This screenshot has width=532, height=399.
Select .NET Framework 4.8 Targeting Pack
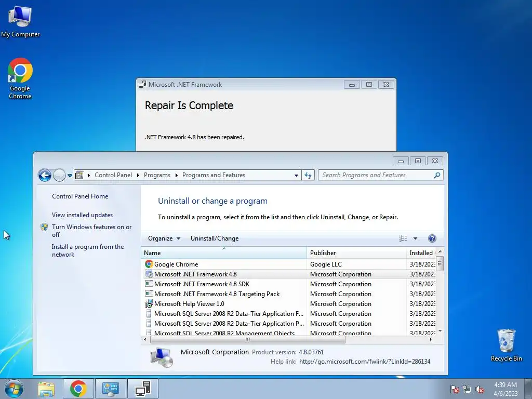[x=217, y=294]
